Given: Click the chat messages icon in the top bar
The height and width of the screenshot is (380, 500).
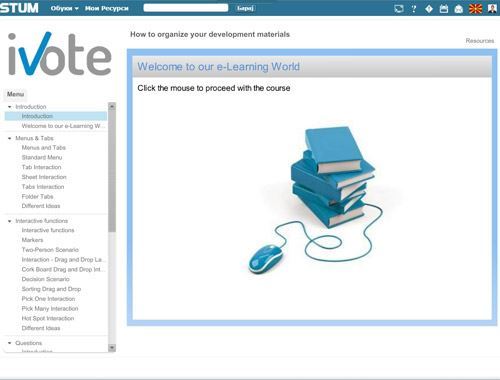Looking at the screenshot, I should [x=399, y=9].
